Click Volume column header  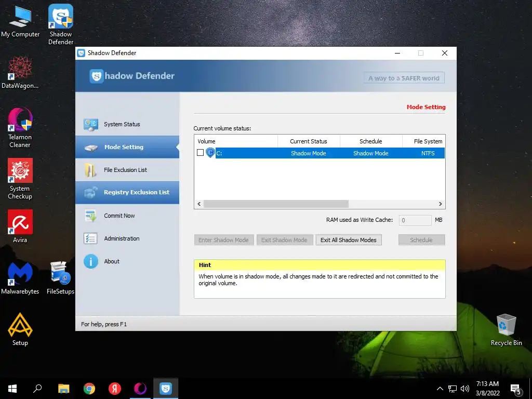(236, 141)
